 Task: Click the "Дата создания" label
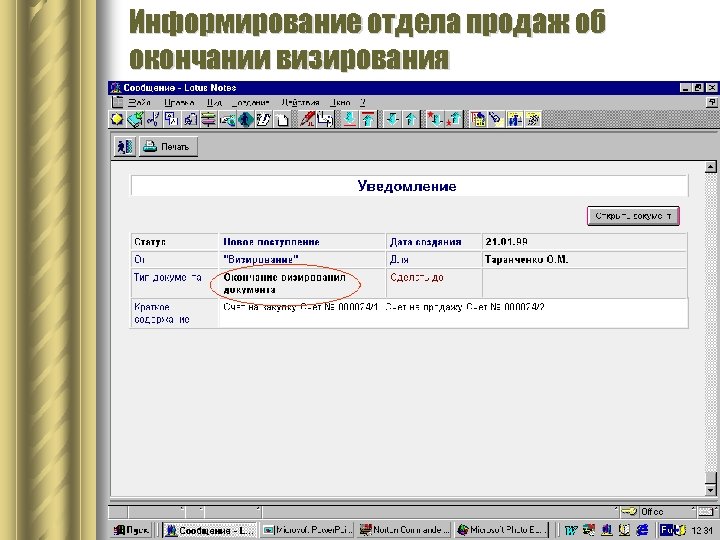425,242
